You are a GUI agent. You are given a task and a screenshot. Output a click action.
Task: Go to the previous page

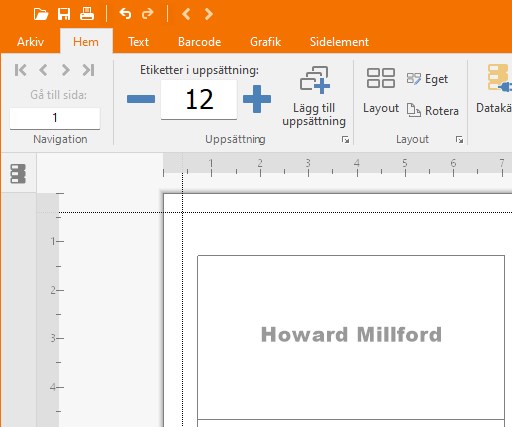pyautogui.click(x=43, y=70)
